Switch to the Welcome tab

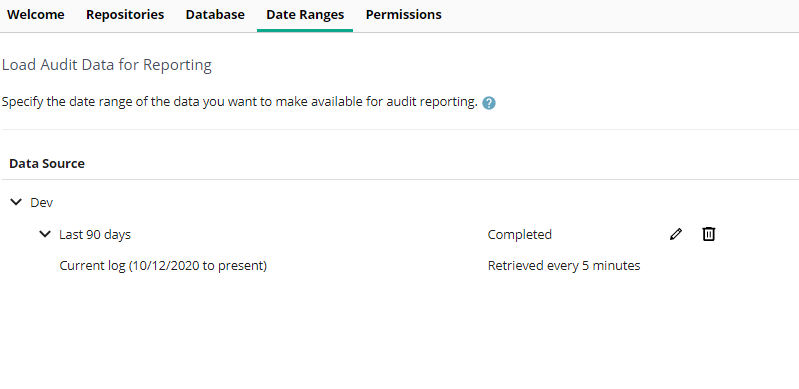tap(36, 15)
